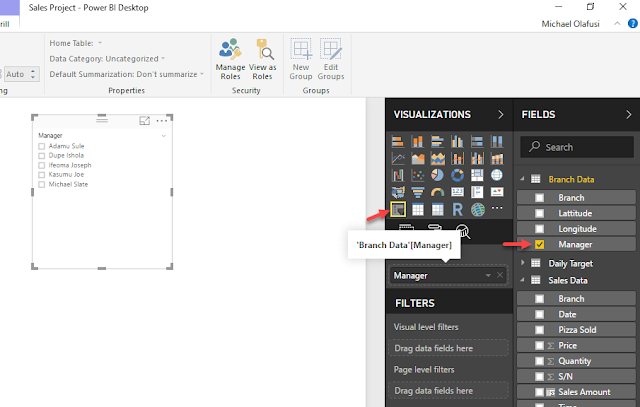Check the Ifeoma Joseph slicer box
This screenshot has height=407, width=640.
[42, 165]
